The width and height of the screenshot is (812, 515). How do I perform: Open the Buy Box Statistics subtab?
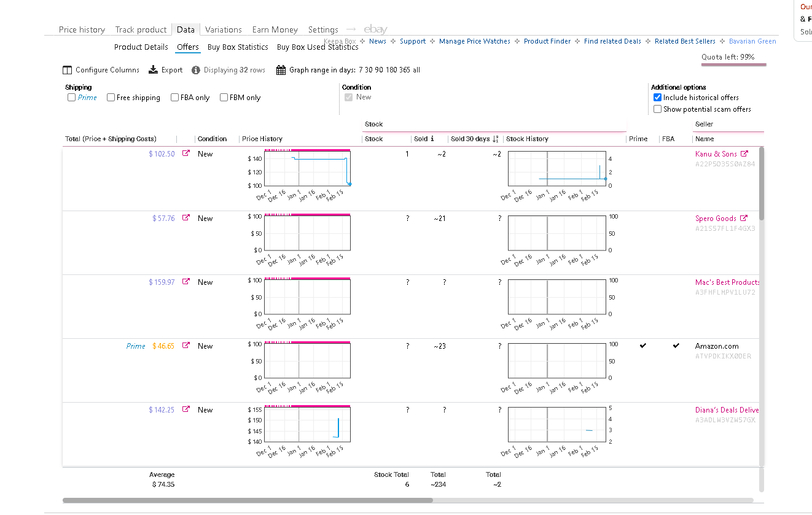pos(238,47)
